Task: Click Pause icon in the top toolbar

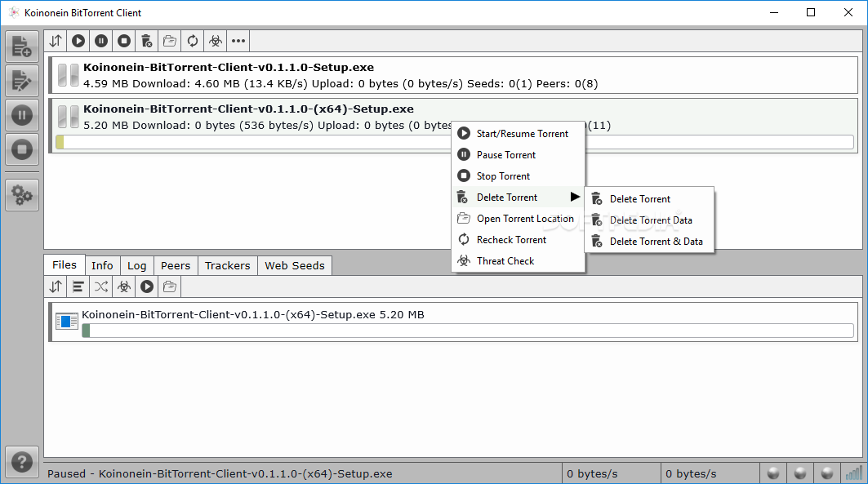Action: point(101,41)
